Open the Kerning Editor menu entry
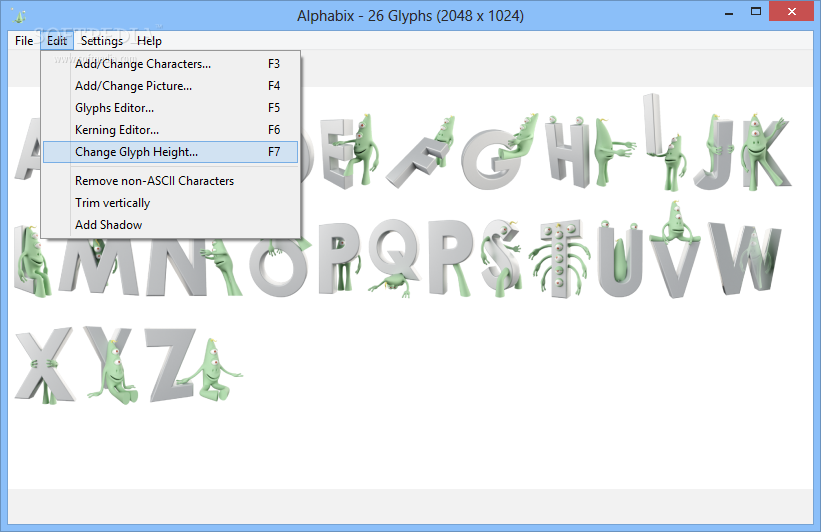Screen dimensions: 821x532 click(x=170, y=130)
